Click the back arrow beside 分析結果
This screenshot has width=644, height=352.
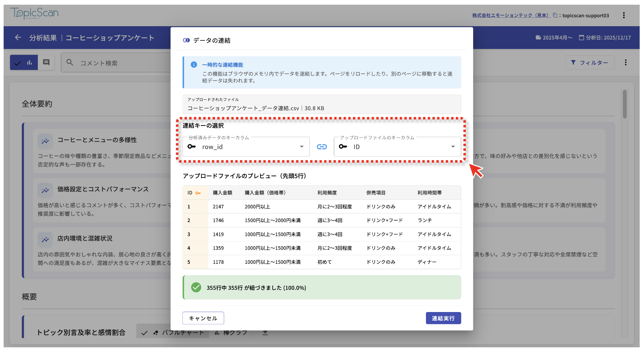pyautogui.click(x=18, y=37)
